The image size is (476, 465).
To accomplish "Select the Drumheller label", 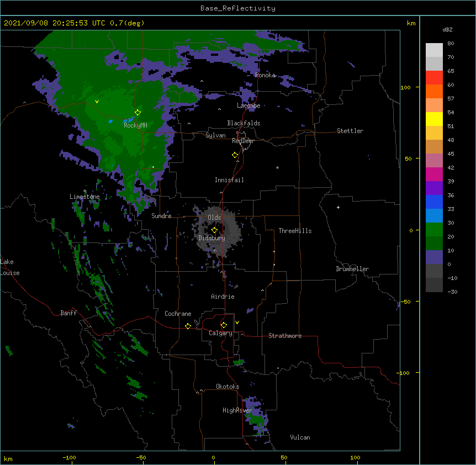I will tap(352, 269).
